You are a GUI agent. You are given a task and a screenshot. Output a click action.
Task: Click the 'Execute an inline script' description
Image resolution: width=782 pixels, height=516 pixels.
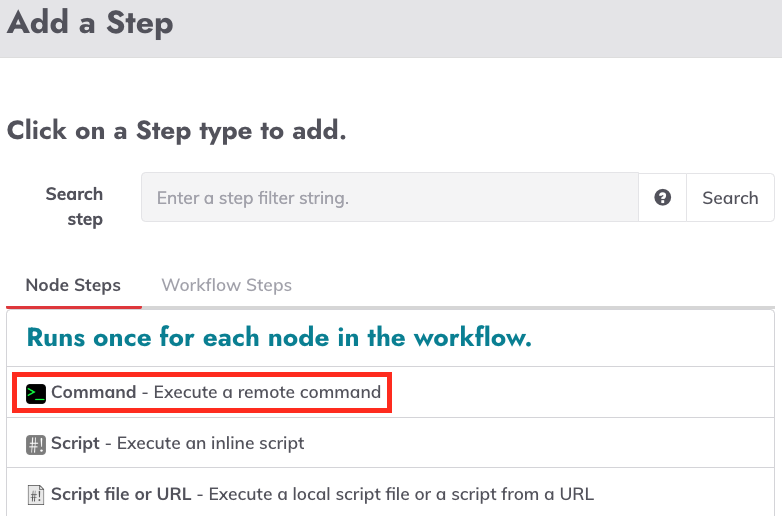[210, 443]
